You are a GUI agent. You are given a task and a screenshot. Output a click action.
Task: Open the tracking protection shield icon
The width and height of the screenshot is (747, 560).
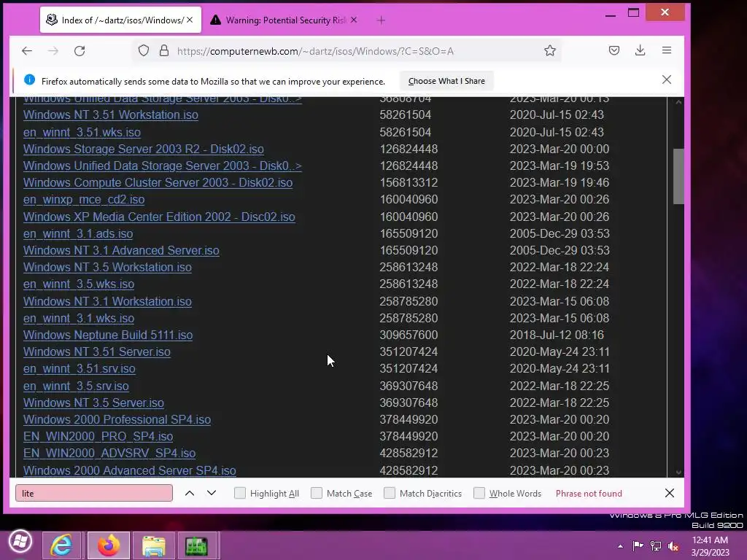click(x=144, y=50)
